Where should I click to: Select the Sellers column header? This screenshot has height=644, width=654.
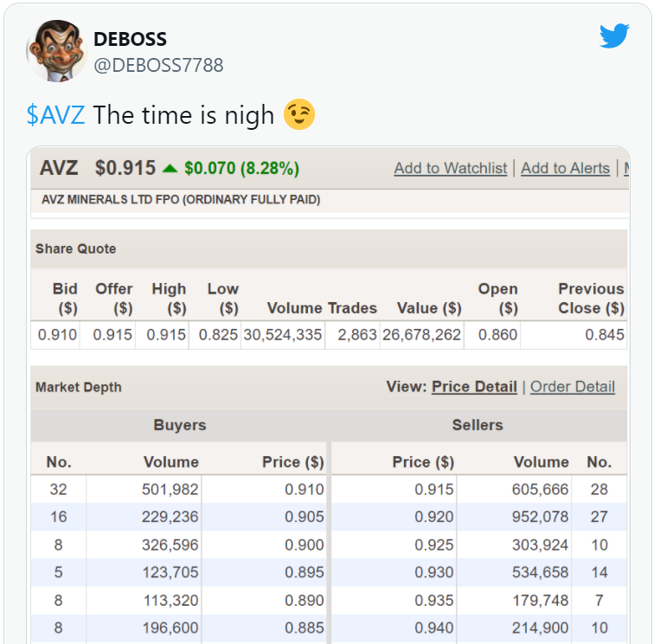click(x=478, y=425)
